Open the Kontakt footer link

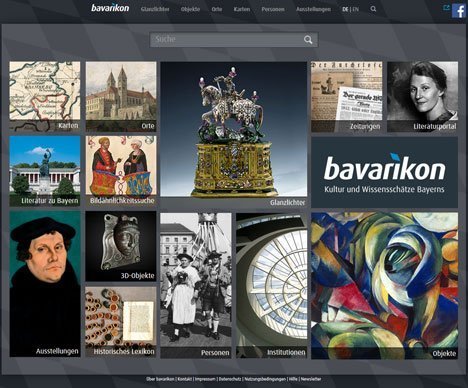pos(185,379)
